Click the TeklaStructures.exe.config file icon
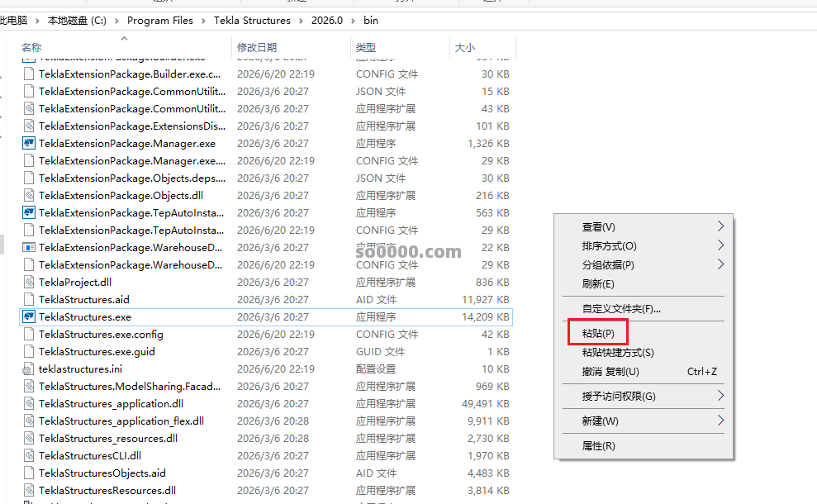 tap(29, 334)
